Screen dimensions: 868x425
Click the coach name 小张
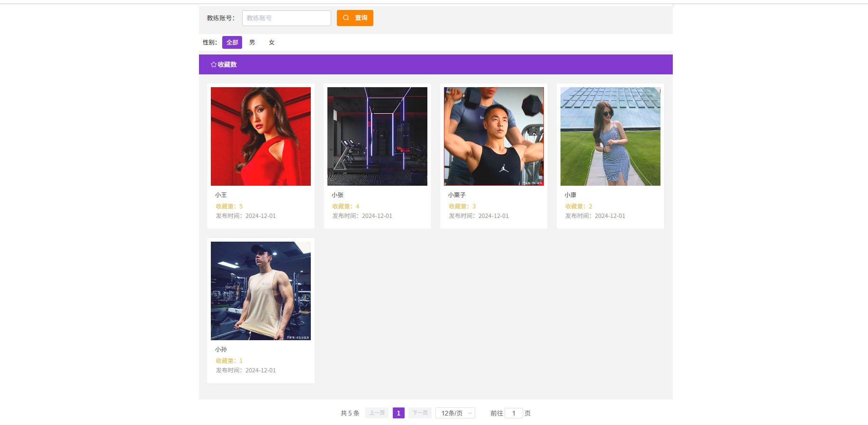(x=337, y=195)
